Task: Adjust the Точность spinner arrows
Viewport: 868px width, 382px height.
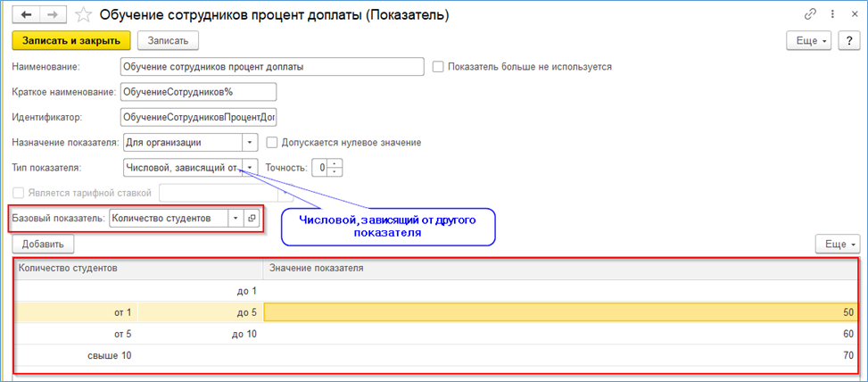Action: click(x=335, y=167)
